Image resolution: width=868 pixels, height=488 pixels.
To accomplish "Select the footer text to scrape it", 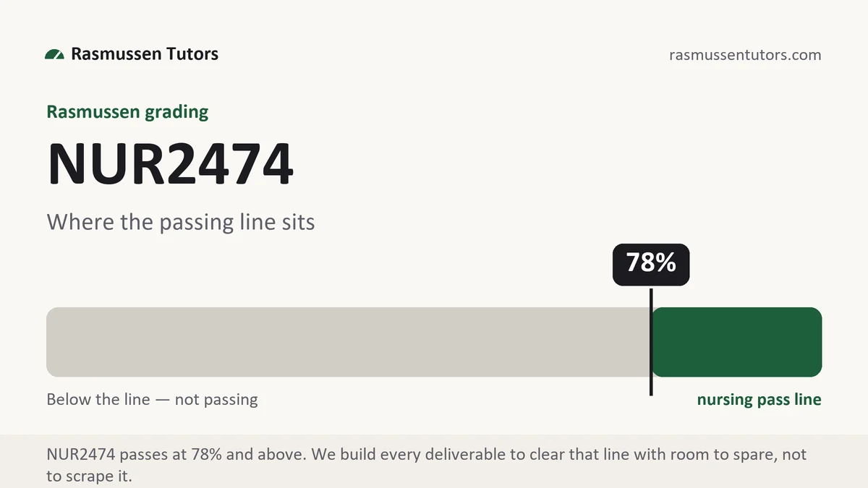I will 90,476.
